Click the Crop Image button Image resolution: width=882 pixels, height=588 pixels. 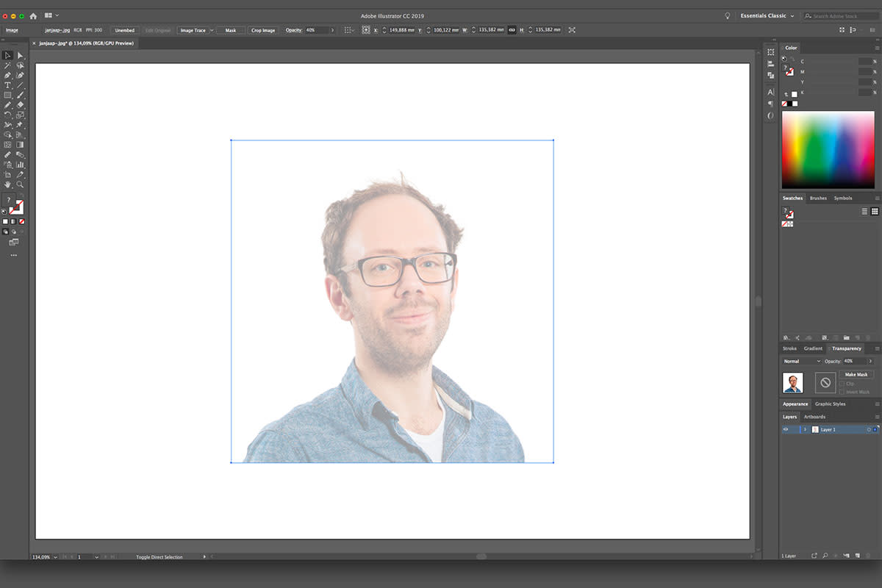263,30
